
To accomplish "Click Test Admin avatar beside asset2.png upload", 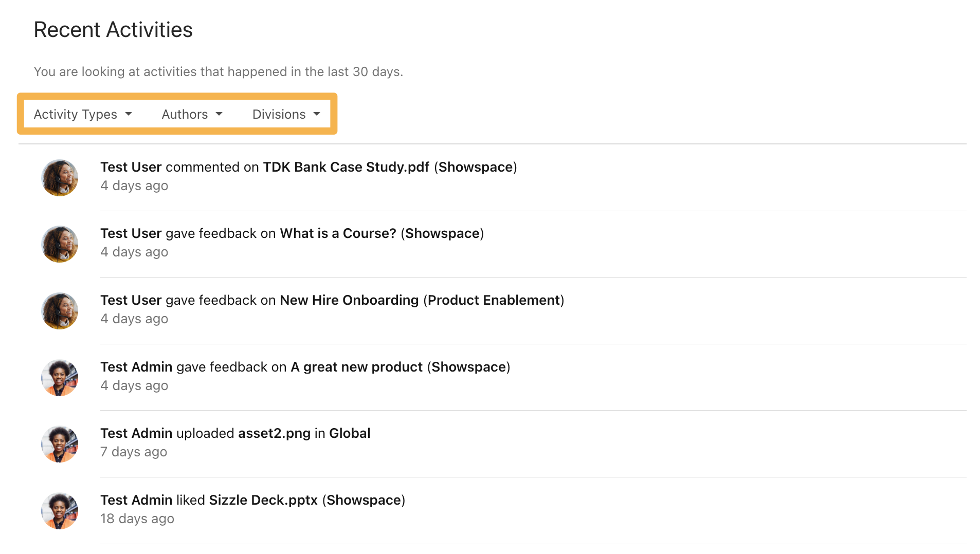I will (60, 444).
